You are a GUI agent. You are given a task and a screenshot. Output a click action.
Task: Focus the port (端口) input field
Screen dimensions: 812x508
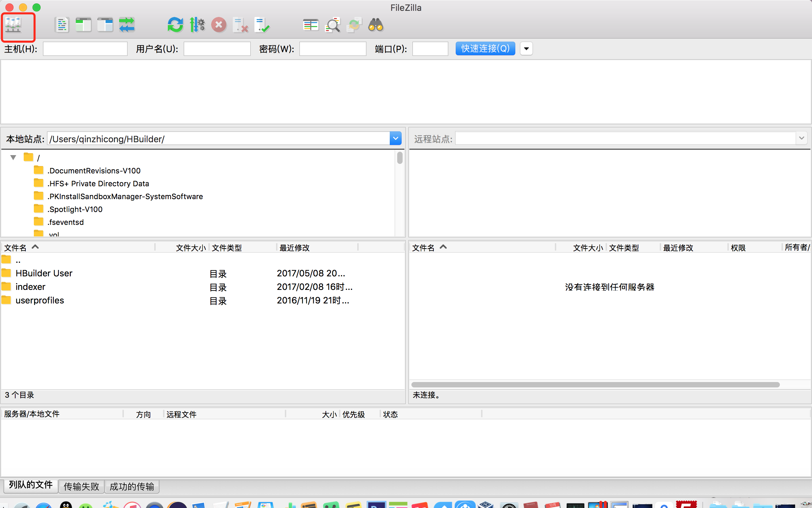pos(430,49)
